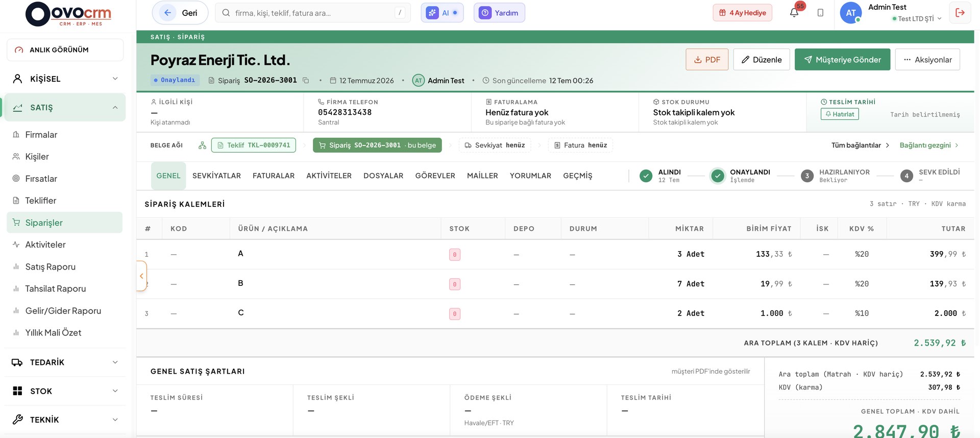Image resolution: width=980 pixels, height=438 pixels.
Task: Click the Alındı step checkmark circle
Action: [646, 176]
